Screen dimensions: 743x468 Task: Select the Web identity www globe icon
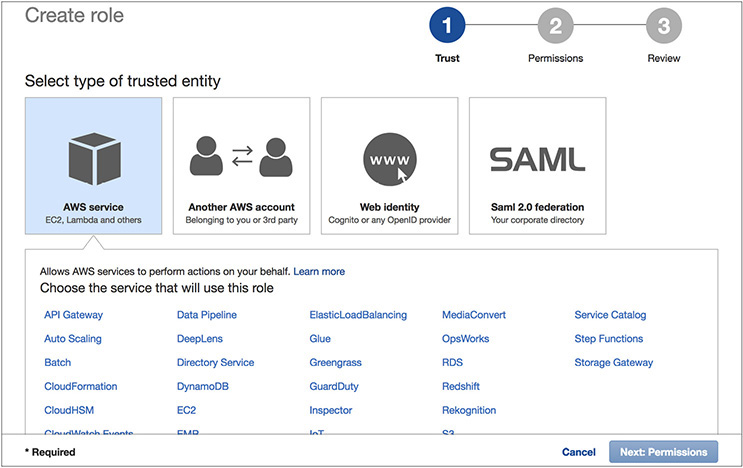point(389,159)
